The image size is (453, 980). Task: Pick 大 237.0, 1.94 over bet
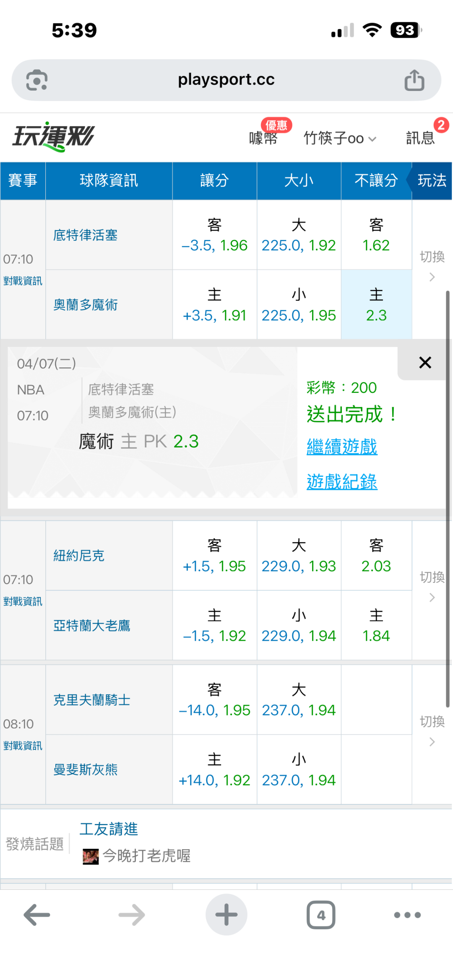(x=299, y=700)
